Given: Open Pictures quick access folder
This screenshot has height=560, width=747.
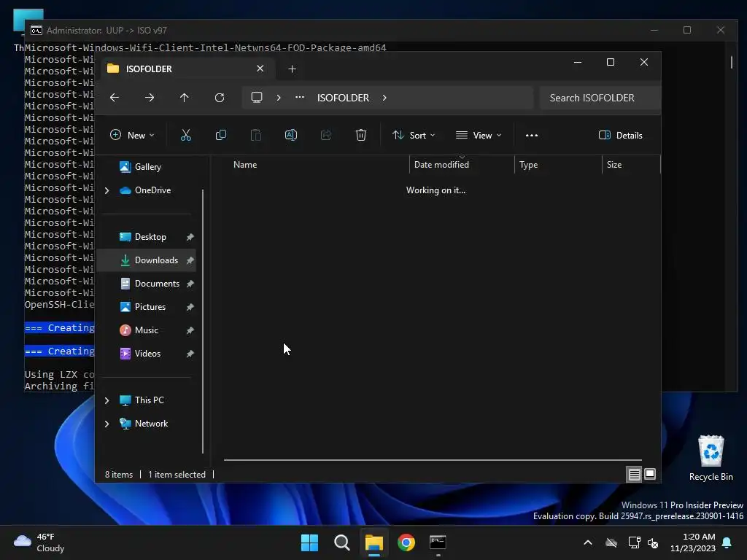Looking at the screenshot, I should (x=150, y=307).
